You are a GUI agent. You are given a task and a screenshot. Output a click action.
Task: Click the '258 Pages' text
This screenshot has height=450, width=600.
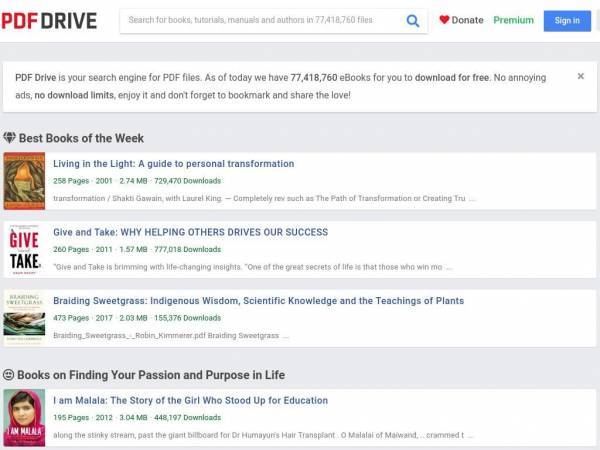[71, 181]
